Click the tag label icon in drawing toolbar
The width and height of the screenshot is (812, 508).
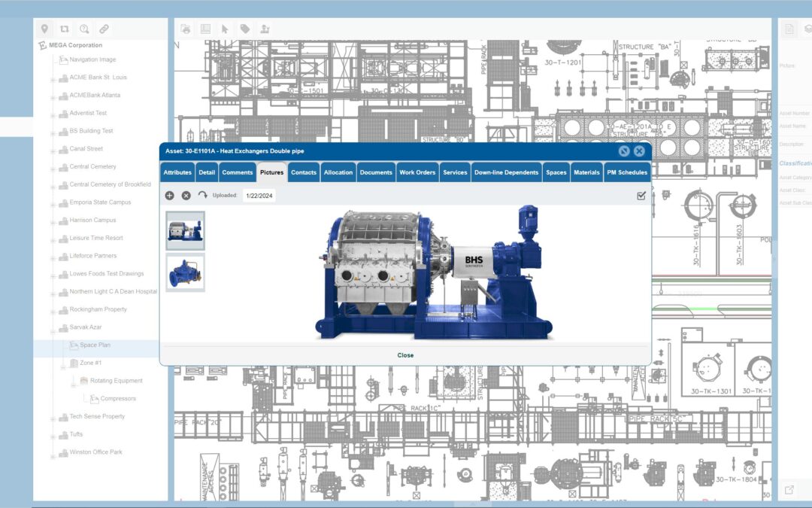pos(245,29)
